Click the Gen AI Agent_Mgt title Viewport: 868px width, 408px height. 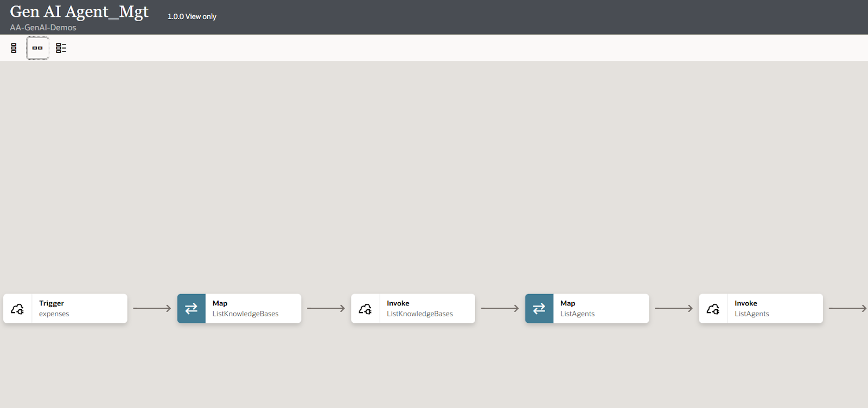click(x=79, y=12)
